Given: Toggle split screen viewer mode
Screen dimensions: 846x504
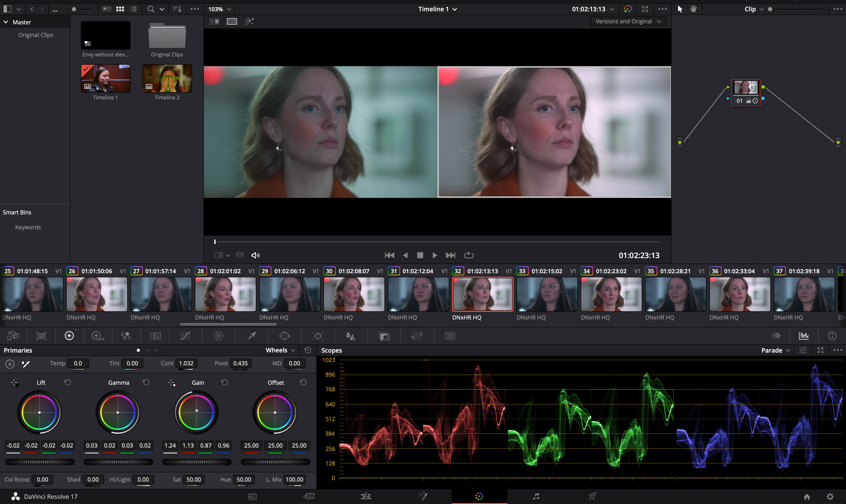Looking at the screenshot, I should [232, 21].
